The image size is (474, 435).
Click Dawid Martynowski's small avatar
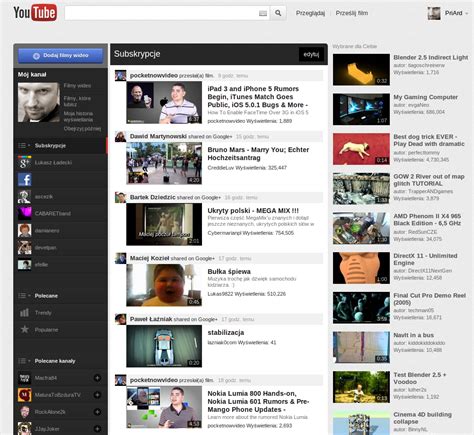coord(120,136)
